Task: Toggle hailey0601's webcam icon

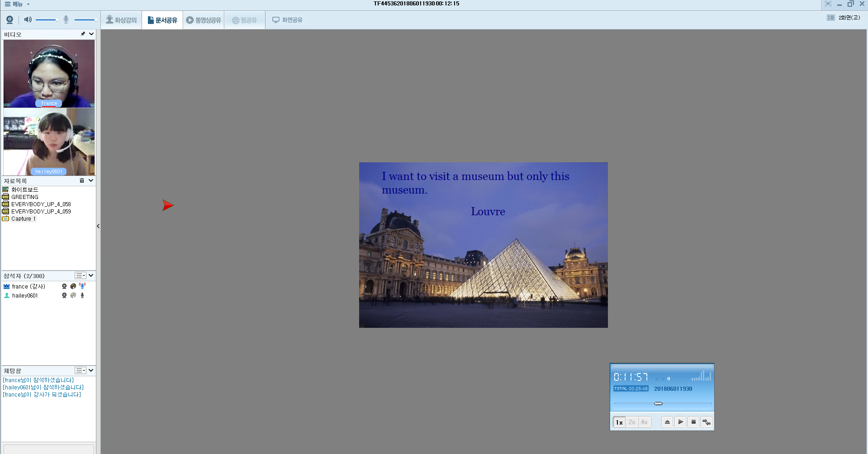Action: pos(64,295)
